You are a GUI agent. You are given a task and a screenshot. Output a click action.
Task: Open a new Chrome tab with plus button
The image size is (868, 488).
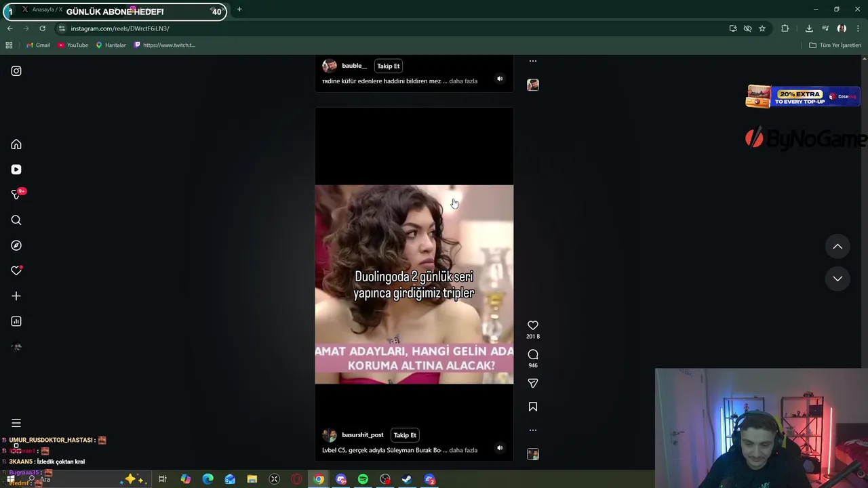click(x=239, y=9)
